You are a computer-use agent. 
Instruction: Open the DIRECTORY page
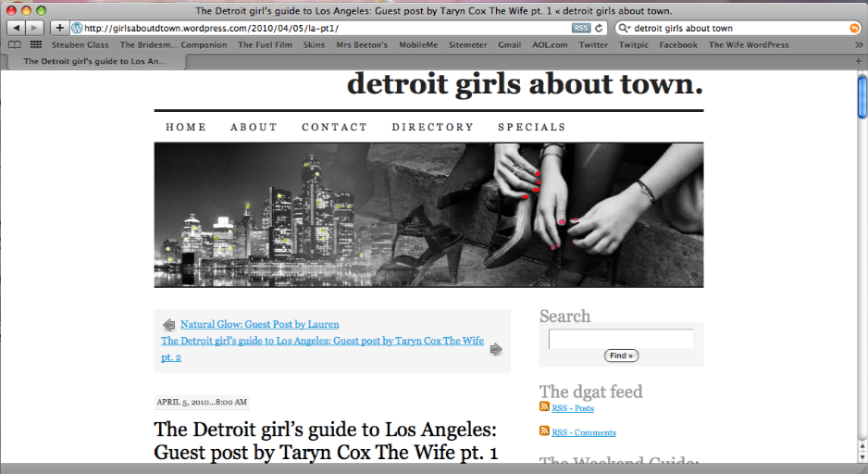tap(433, 127)
